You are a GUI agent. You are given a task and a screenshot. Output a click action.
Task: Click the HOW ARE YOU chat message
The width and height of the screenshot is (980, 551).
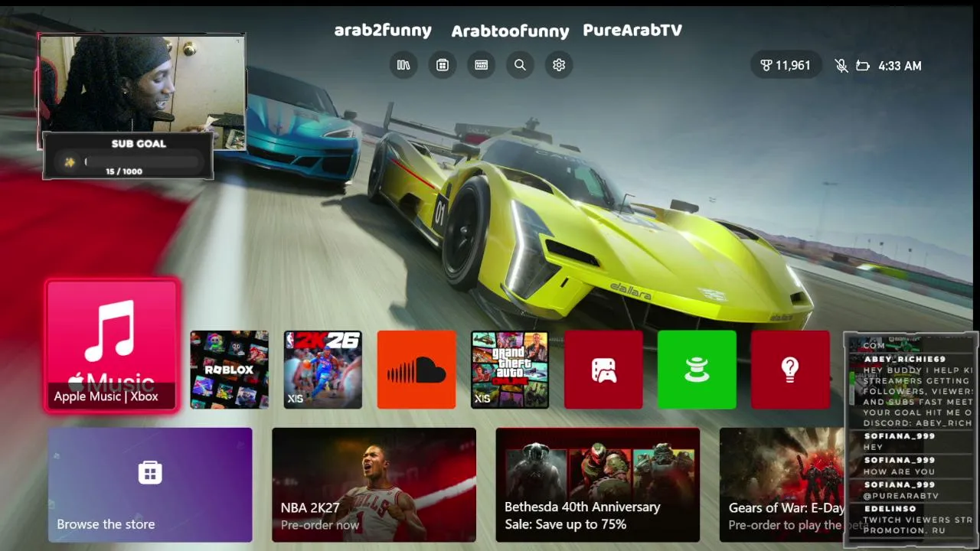click(899, 471)
